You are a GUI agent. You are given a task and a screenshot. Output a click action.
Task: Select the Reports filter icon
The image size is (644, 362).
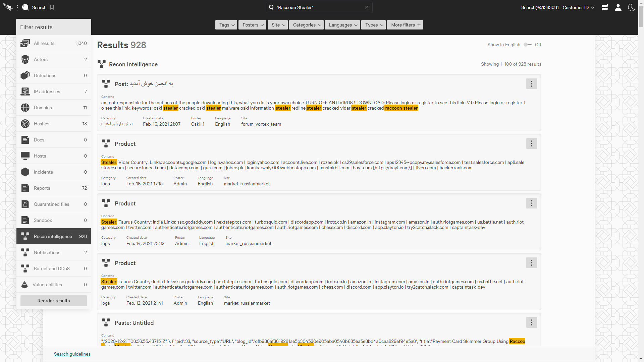point(25,188)
